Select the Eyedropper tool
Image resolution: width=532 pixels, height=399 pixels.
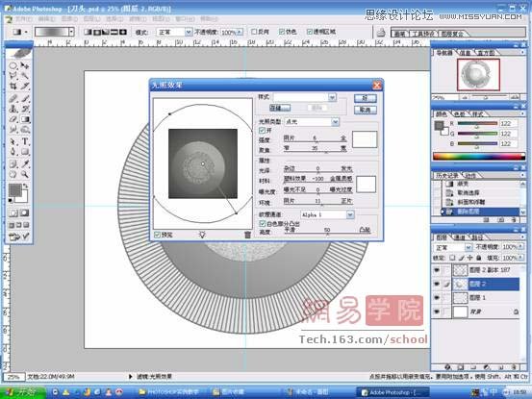point(25,164)
